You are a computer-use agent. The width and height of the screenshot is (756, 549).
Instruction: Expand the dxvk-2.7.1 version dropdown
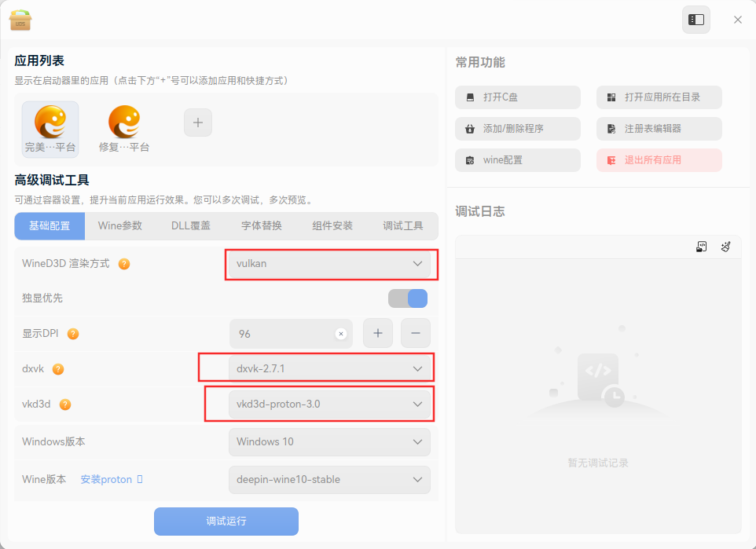[330, 368]
